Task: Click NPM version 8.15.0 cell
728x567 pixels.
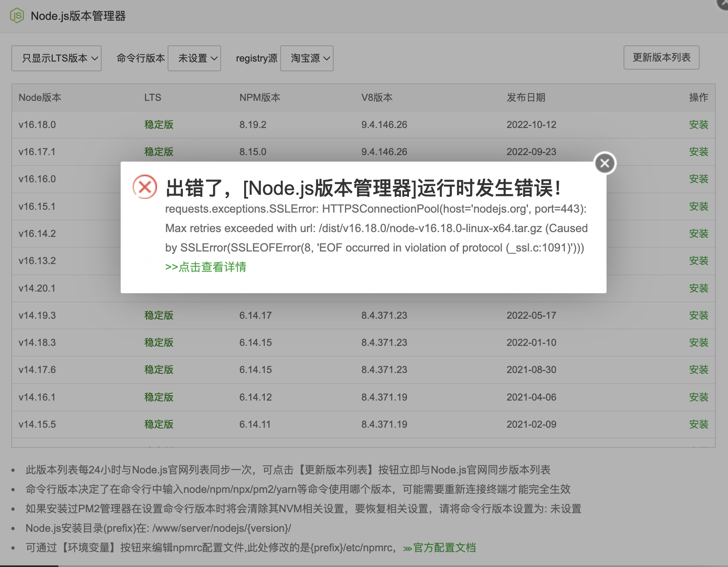Action: click(253, 152)
